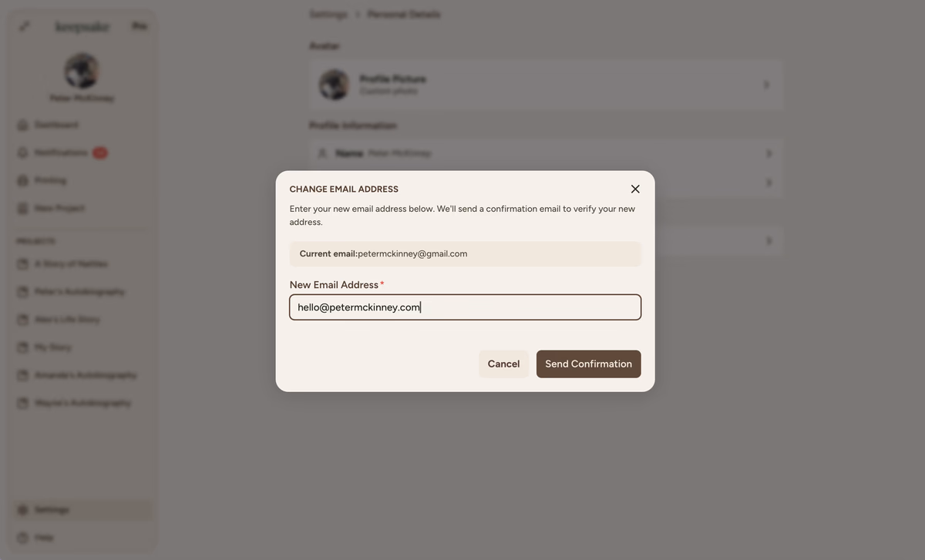Click the sidebar expand arrows icon
Image resolution: width=925 pixels, height=560 pixels.
[x=25, y=26]
